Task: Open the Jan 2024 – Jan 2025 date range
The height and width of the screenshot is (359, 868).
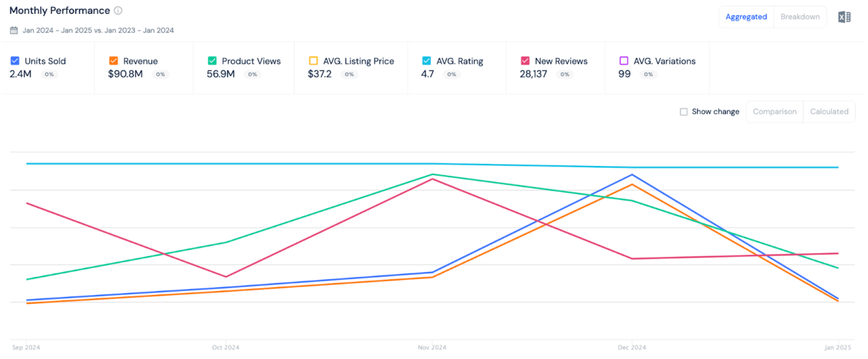Action: pyautogui.click(x=98, y=30)
